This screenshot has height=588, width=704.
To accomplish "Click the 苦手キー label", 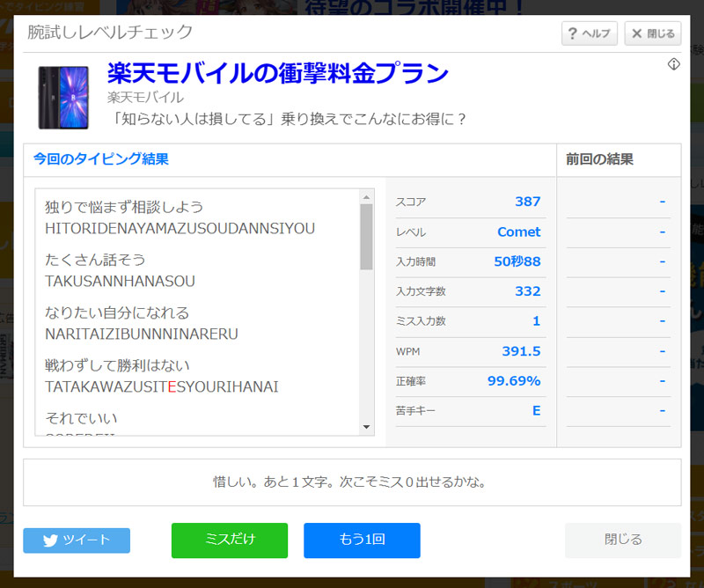I will pos(415,411).
